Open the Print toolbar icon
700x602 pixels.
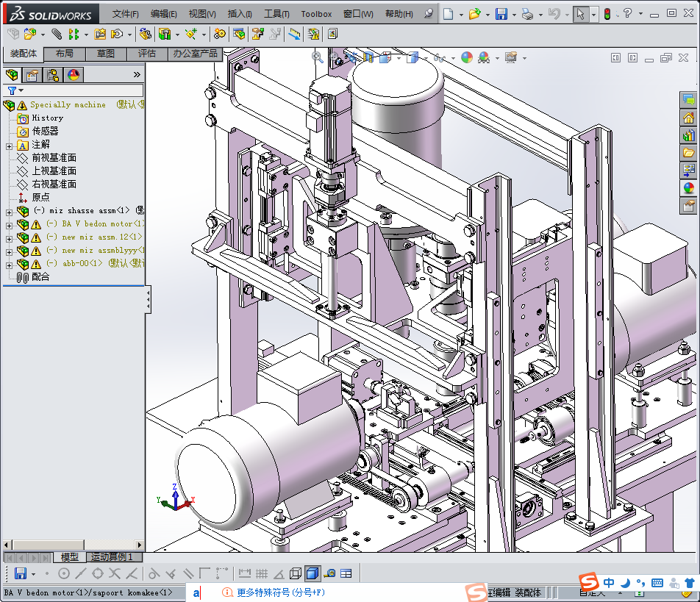527,14
